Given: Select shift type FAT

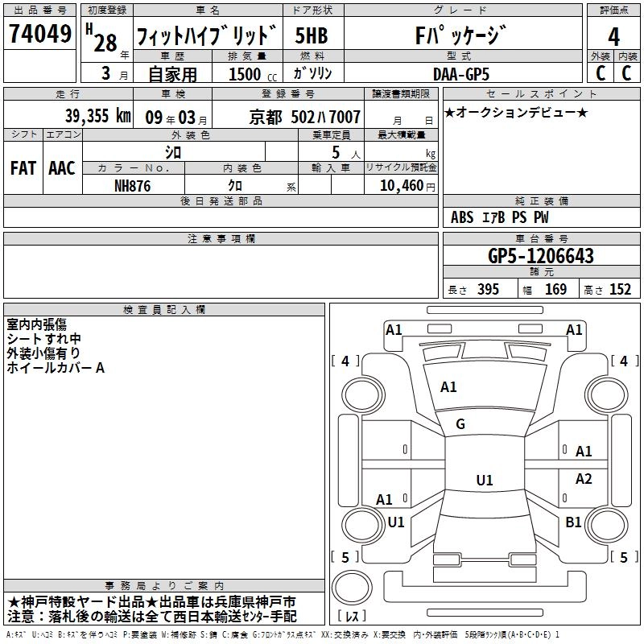Looking at the screenshot, I should click(23, 168).
